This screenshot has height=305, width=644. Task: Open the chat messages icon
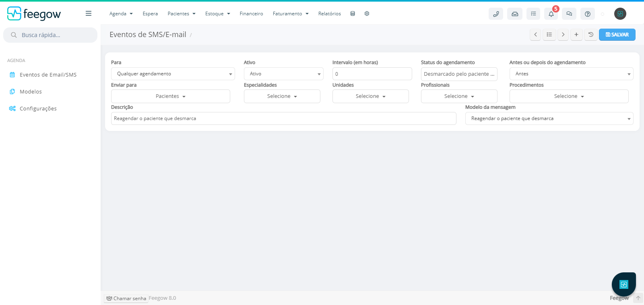[569, 14]
